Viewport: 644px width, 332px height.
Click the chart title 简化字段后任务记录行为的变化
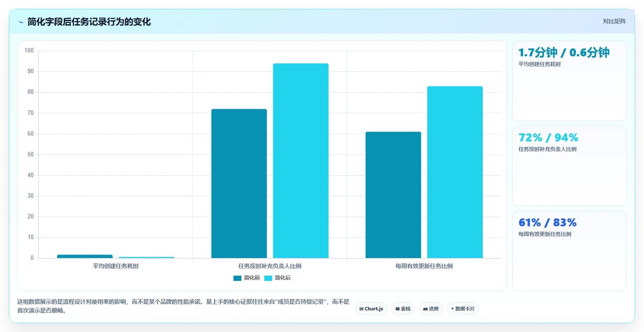pos(89,22)
